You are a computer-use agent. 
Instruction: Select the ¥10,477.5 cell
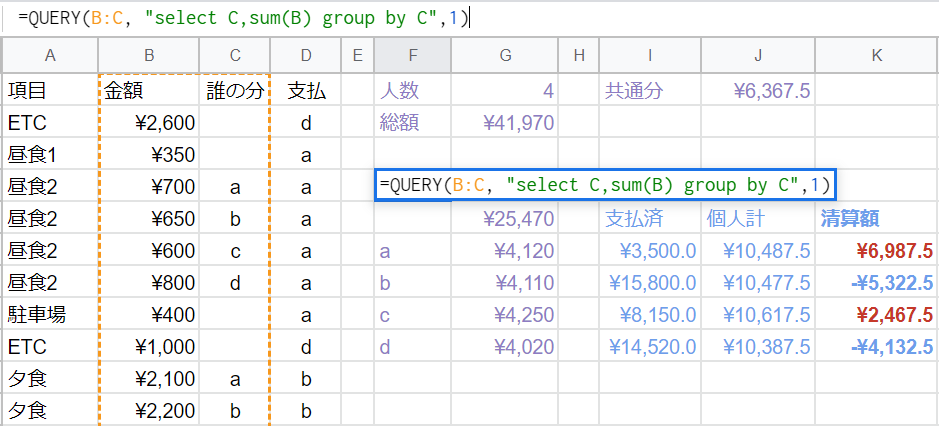point(758,283)
